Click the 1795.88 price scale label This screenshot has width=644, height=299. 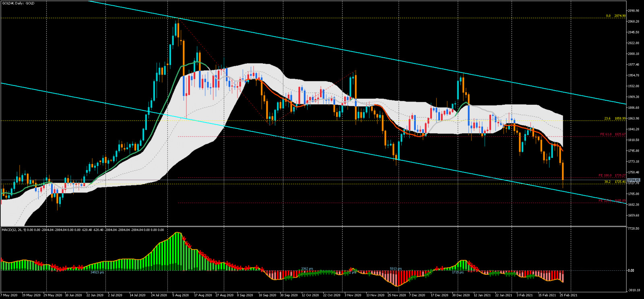pyautogui.click(x=634, y=151)
